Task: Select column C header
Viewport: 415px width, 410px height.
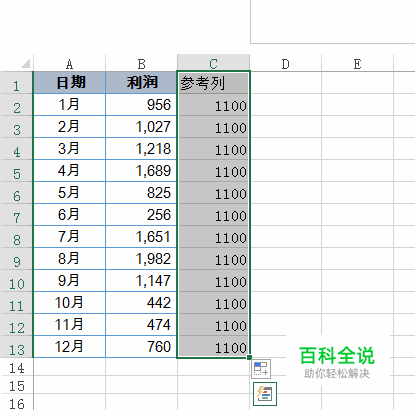Action: [213, 63]
